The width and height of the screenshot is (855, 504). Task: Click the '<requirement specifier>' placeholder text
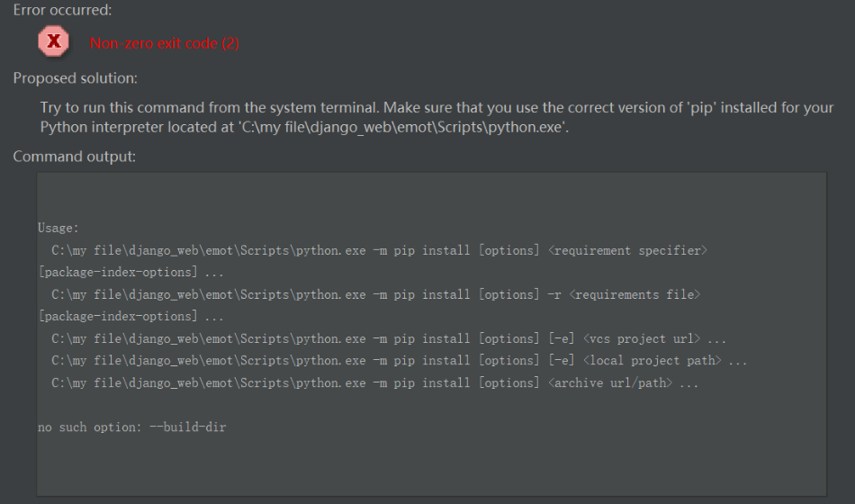click(x=627, y=250)
